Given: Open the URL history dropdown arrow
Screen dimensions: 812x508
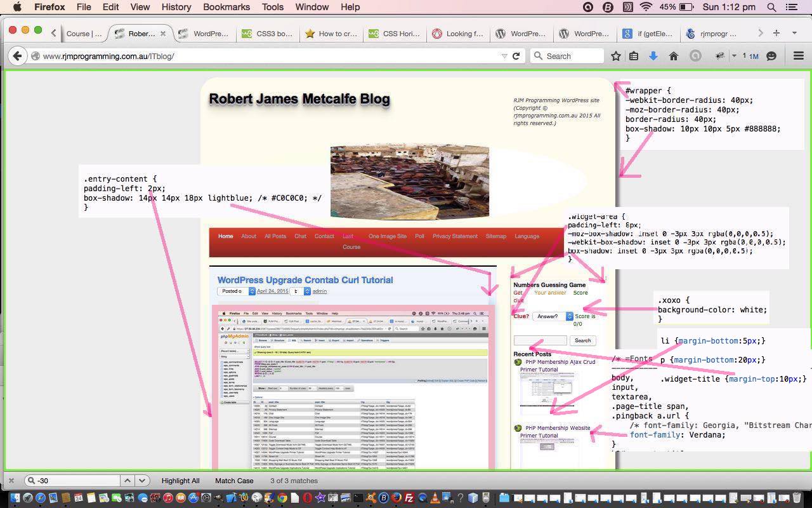Looking at the screenshot, I should (504, 56).
